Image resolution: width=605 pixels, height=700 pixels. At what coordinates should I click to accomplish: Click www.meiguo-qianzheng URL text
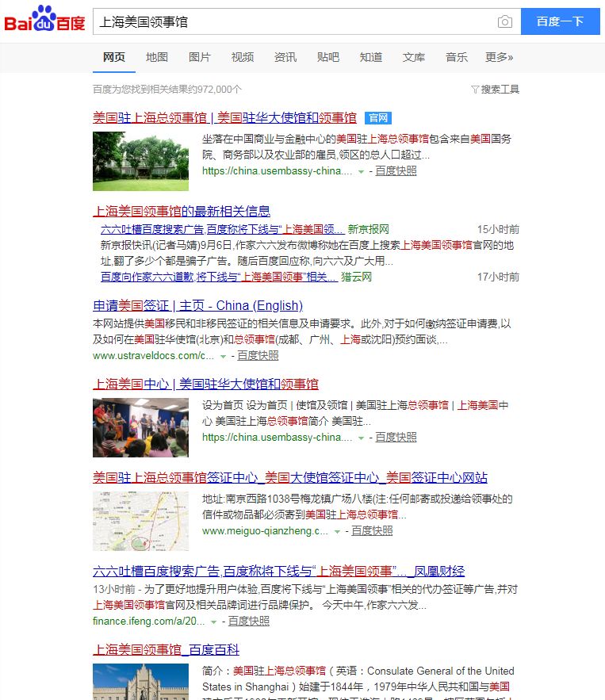(265, 531)
